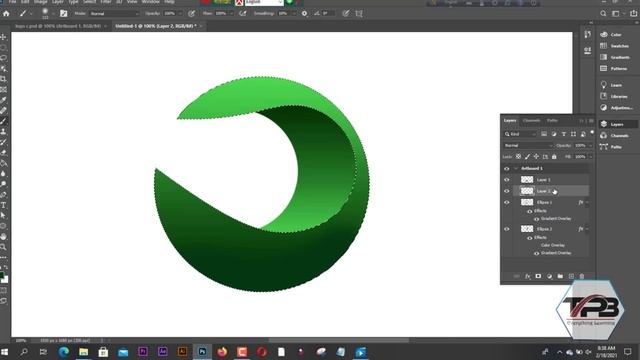Select Layer 1 thumbnail in Layers panel

pos(527,180)
